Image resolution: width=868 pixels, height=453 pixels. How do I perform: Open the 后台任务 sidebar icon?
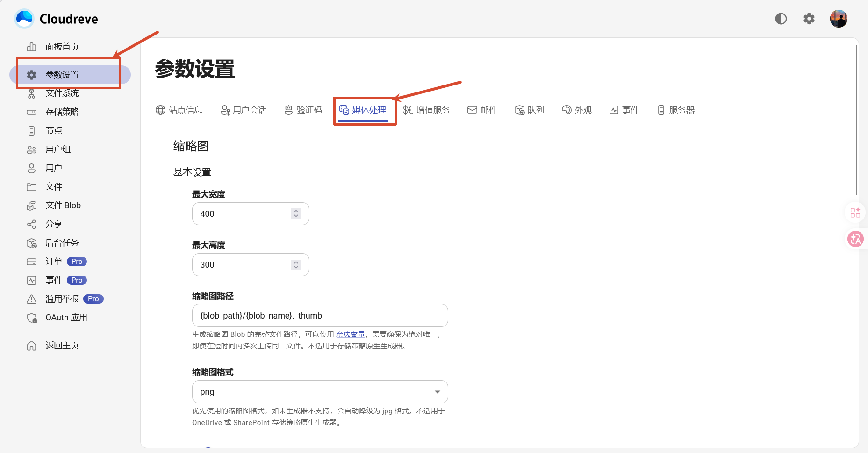pos(32,243)
